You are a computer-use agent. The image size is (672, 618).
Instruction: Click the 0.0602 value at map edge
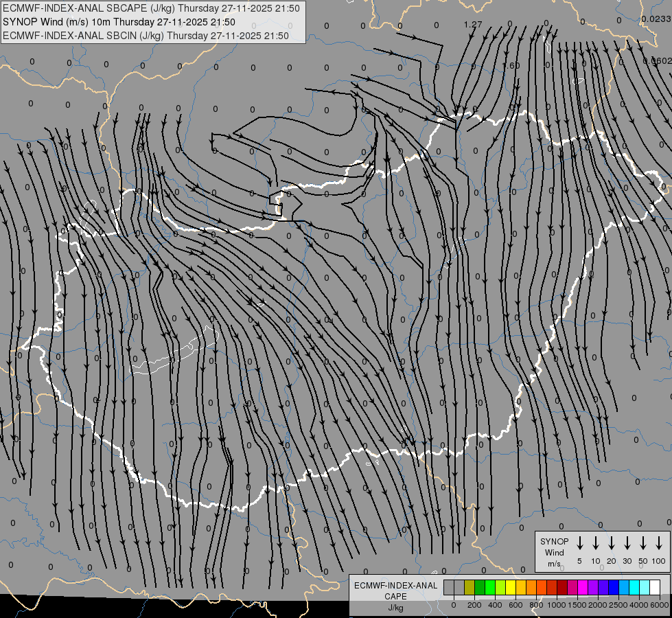pyautogui.click(x=658, y=61)
